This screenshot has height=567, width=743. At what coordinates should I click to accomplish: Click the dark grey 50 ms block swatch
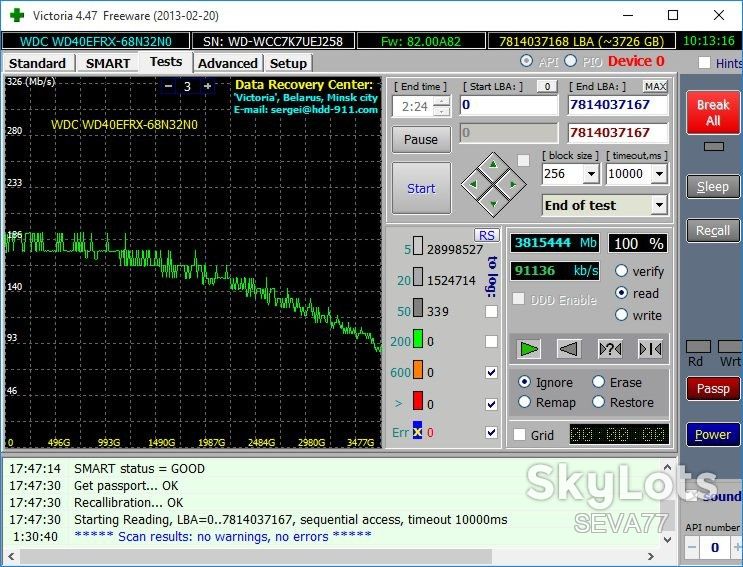coord(417,308)
